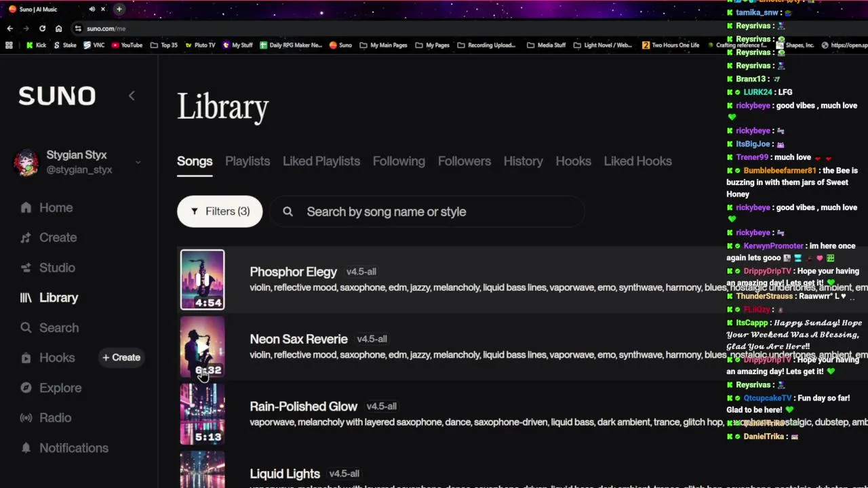Expand the Media Stuff bookmark folder
This screenshot has height=488, width=868.
pyautogui.click(x=546, y=45)
